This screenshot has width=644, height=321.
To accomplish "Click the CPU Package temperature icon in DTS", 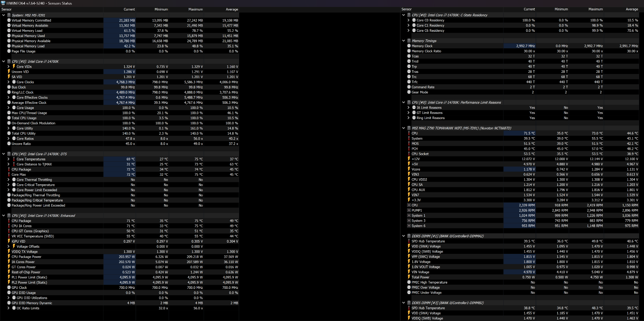I will [9, 169].
